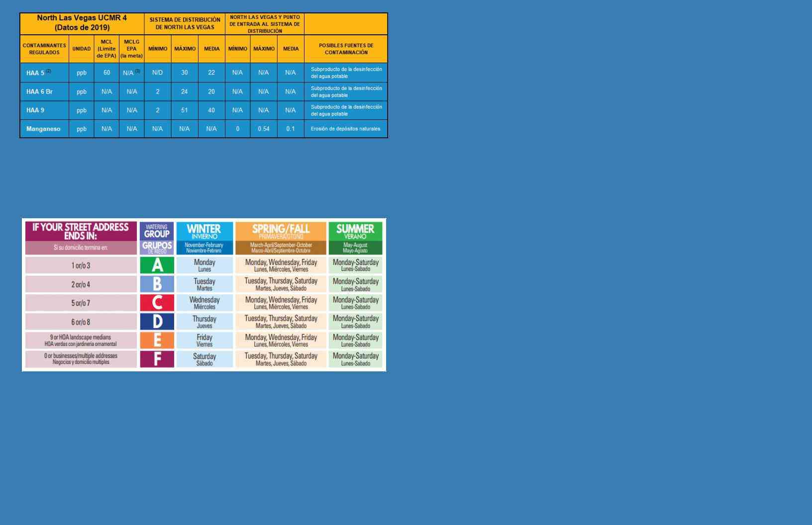Click the 'Saturday Sábado' winter cell
This screenshot has height=525, width=812.
click(204, 359)
